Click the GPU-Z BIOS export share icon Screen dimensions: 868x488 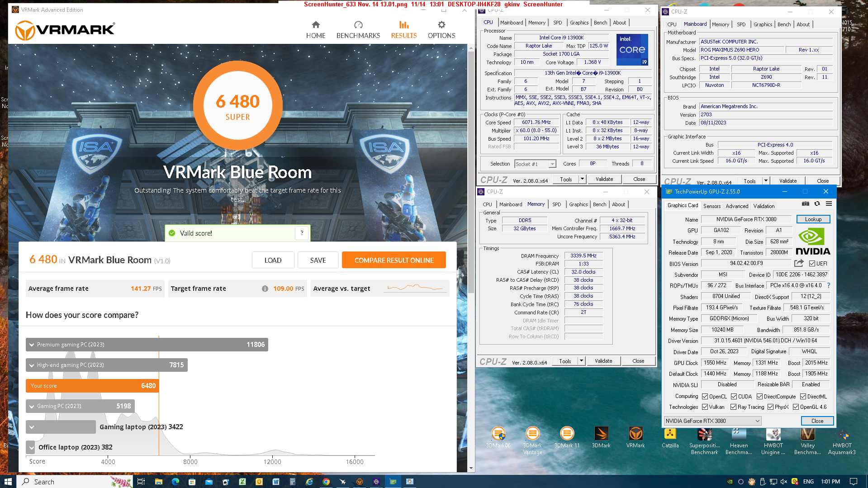click(x=799, y=263)
